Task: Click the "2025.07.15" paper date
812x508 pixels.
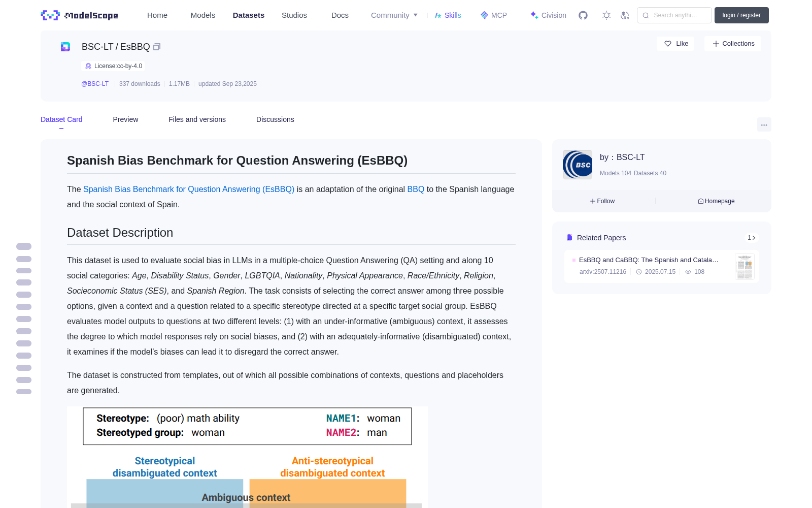Action: pos(660,272)
